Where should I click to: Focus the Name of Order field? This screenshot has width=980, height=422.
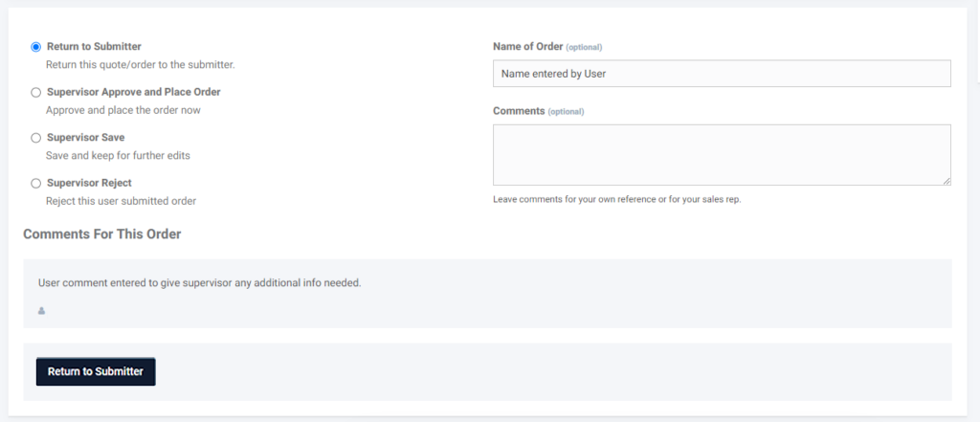click(721, 74)
